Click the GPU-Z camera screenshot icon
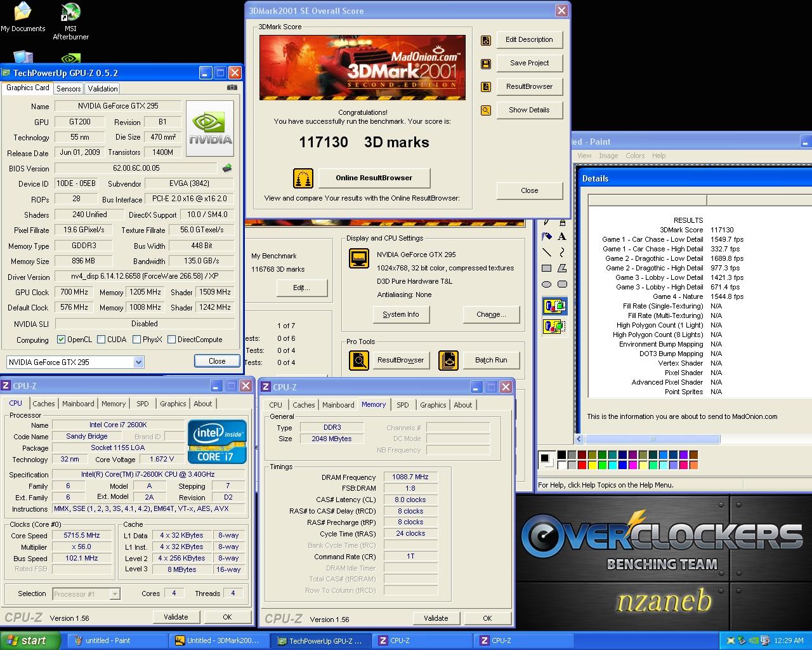The image size is (812, 650). [x=233, y=88]
